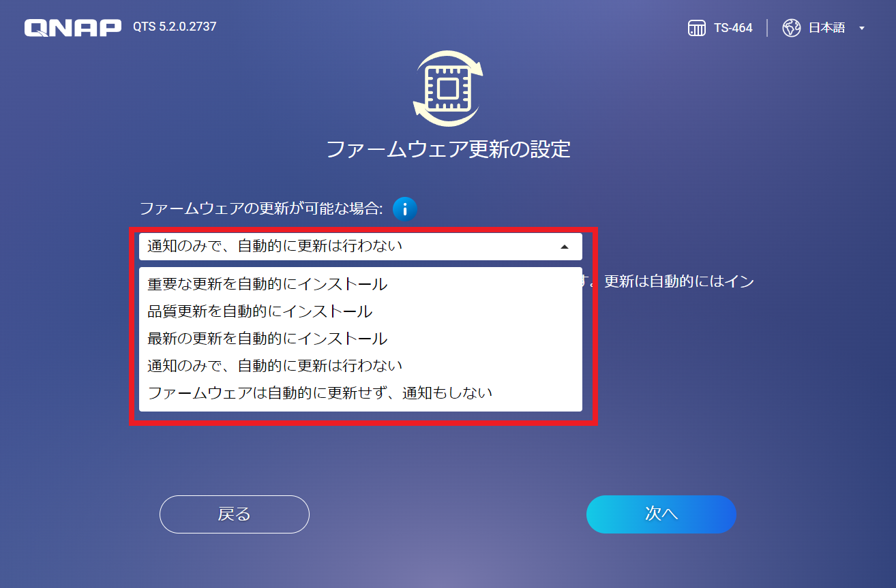The image size is (896, 588).
Task: Click the QTS 5.2.0.2737 version text
Action: (x=175, y=27)
